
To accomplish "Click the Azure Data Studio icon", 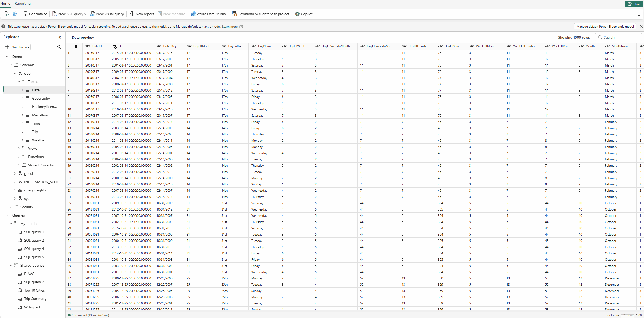I will [x=193, y=14].
